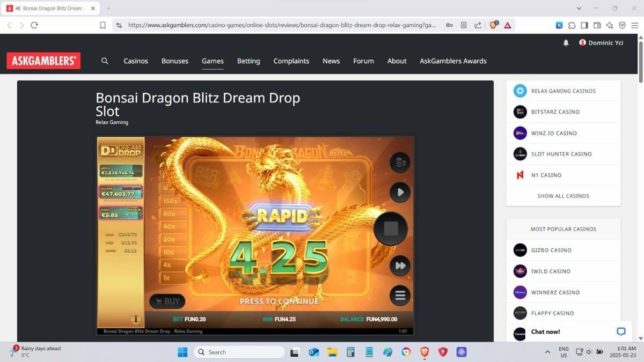The height and width of the screenshot is (362, 644).
Task: Click the BUY bonus cart button
Action: point(167,301)
